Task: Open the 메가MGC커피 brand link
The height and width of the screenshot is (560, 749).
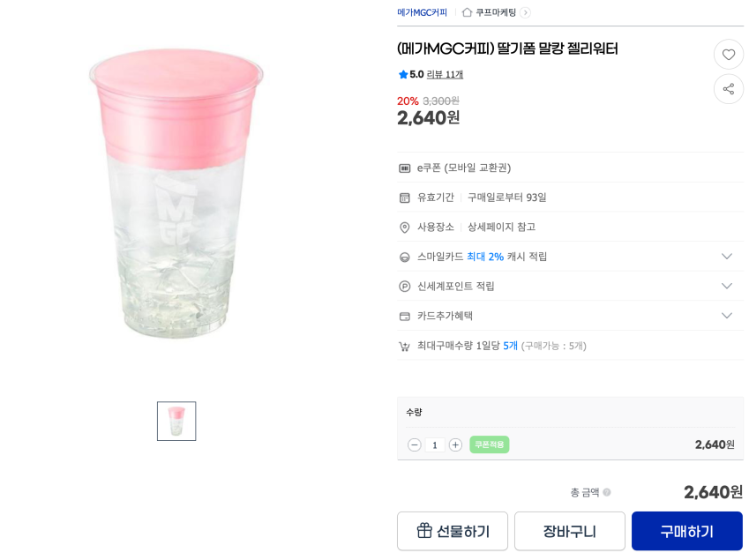Action: [x=422, y=12]
